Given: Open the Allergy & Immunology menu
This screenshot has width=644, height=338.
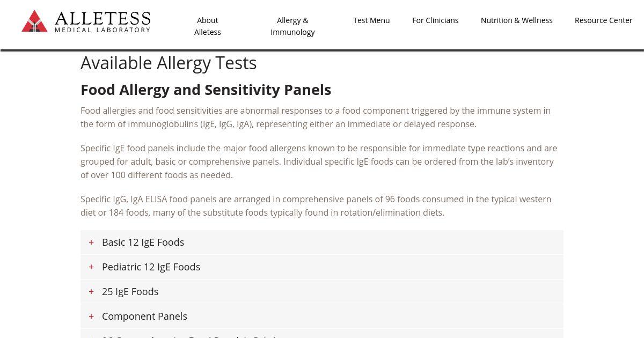Looking at the screenshot, I should point(292,26).
